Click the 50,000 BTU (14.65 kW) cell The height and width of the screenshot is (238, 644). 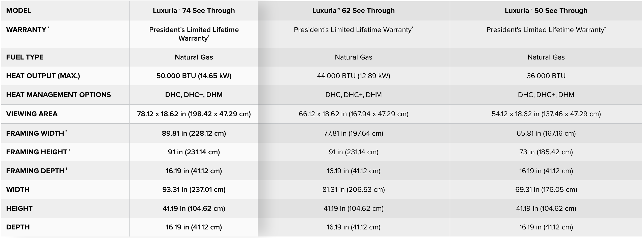pos(194,76)
